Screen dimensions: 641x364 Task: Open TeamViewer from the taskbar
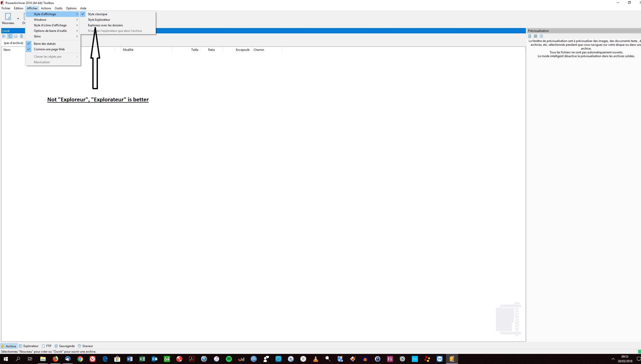[440, 359]
